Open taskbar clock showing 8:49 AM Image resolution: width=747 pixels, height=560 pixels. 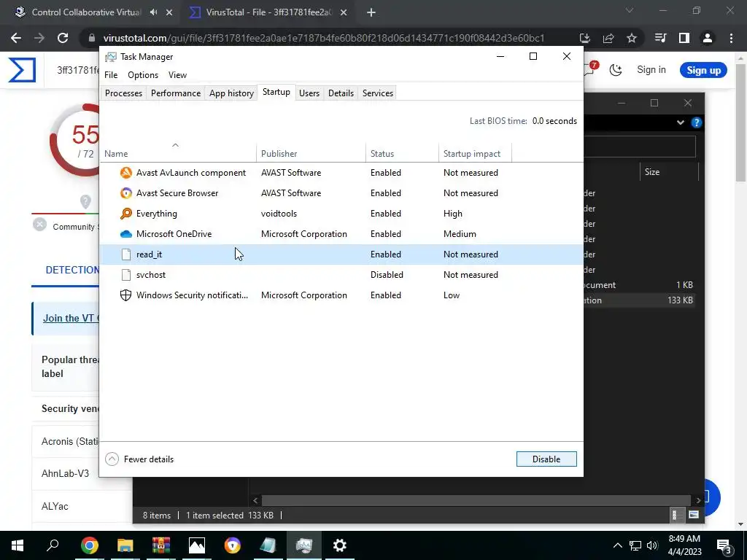point(684,545)
